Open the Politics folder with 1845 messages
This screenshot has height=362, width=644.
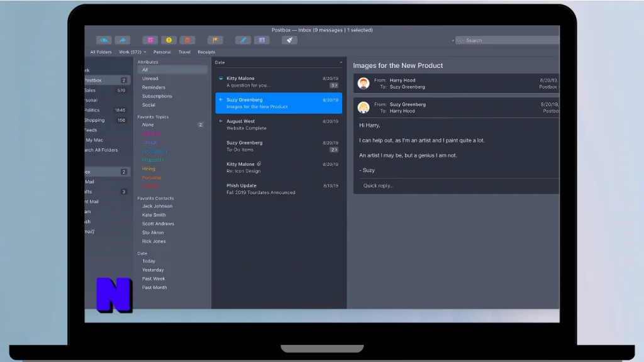click(108, 110)
